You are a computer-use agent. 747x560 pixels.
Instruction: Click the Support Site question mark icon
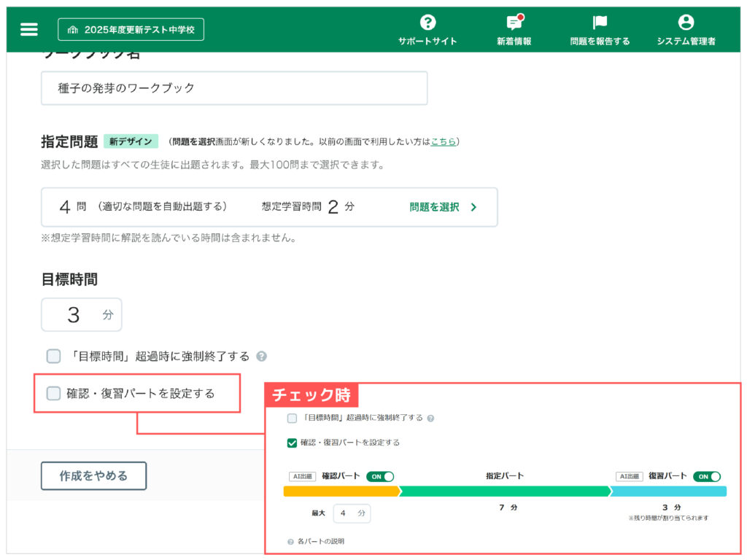pos(427,23)
